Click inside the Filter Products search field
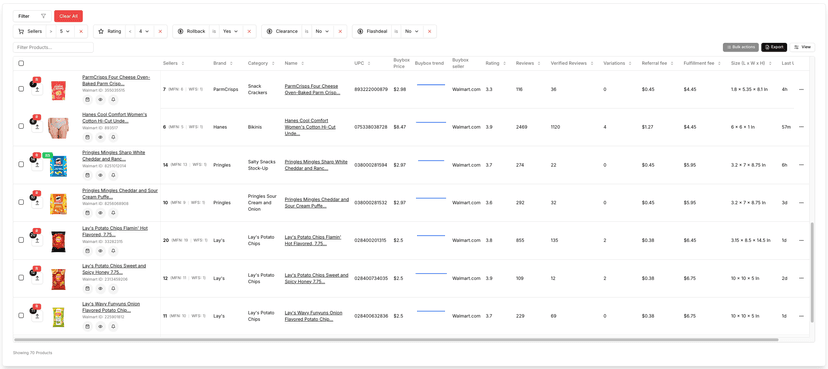The height and width of the screenshot is (369, 828). [53, 48]
